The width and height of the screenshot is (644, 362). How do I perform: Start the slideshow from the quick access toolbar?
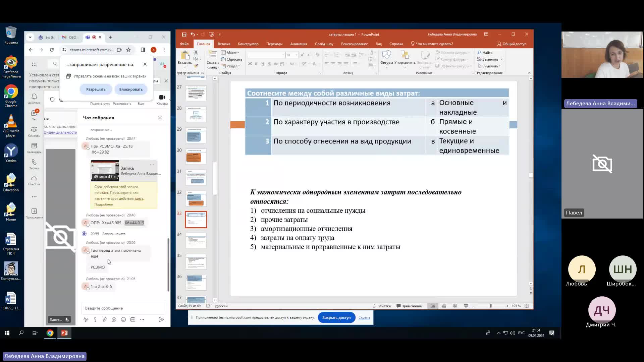point(211,35)
